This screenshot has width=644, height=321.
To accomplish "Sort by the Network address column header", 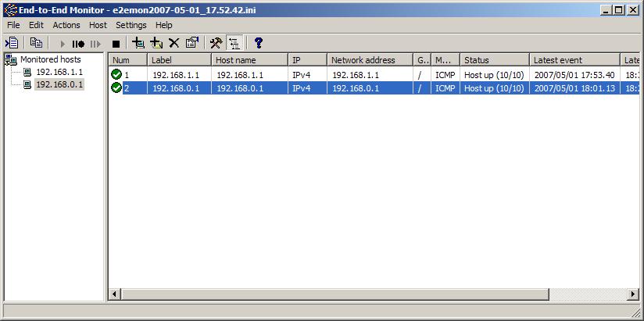I will pyautogui.click(x=370, y=60).
